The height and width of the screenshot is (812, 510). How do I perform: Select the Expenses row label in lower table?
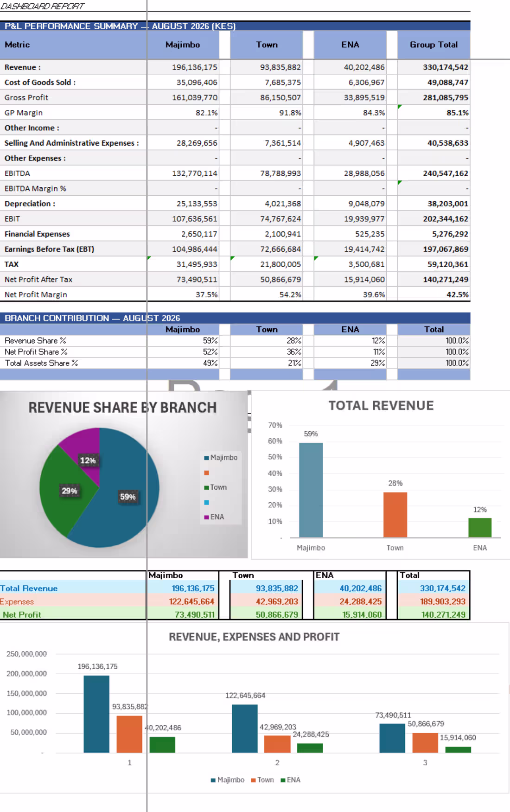coord(17,602)
